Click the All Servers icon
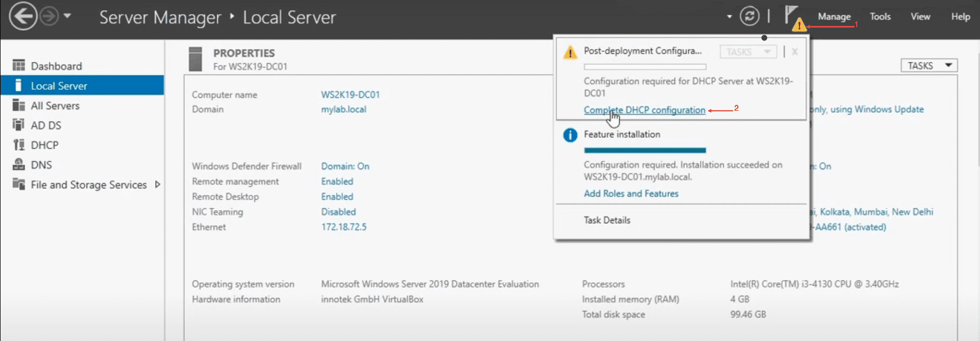The height and width of the screenshot is (341, 980). [x=19, y=105]
